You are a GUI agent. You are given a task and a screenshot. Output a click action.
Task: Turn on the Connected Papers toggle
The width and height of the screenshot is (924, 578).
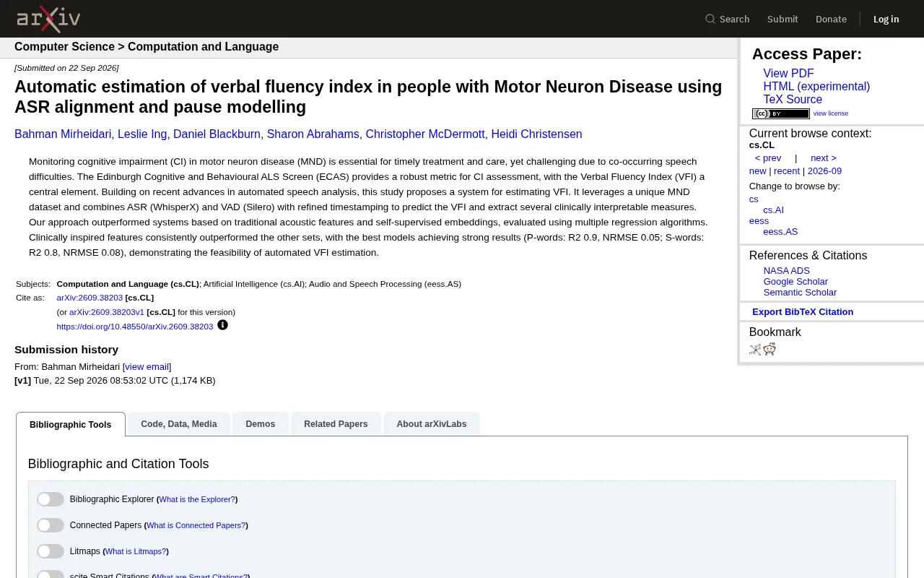tap(51, 525)
